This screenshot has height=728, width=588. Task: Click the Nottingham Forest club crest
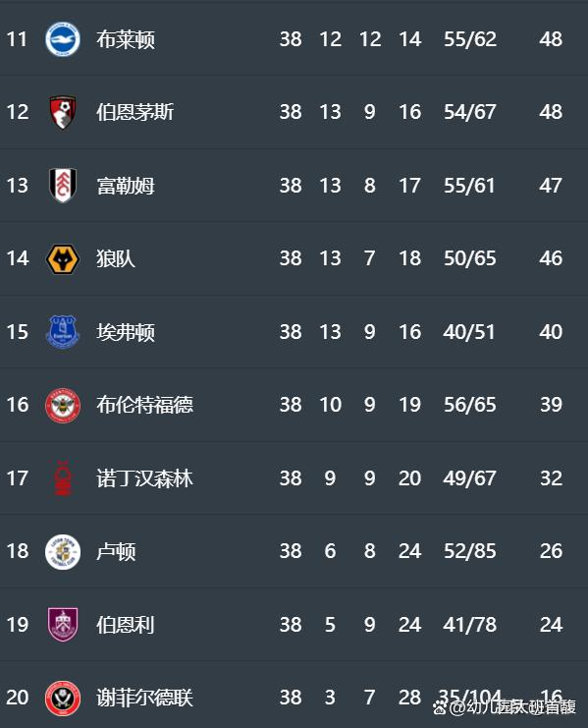[63, 478]
